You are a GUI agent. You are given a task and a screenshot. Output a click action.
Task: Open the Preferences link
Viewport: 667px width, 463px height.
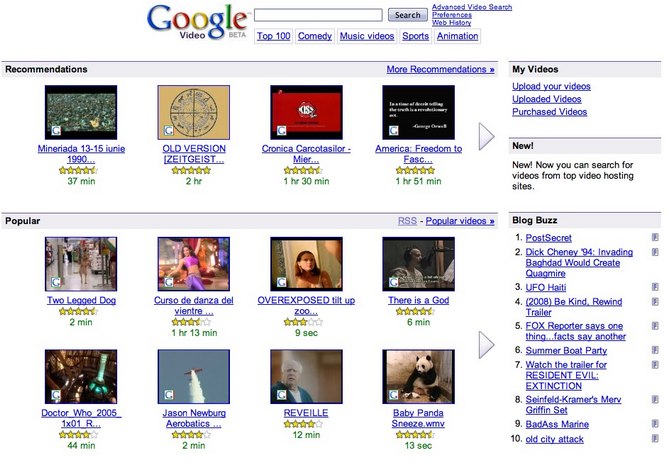point(452,15)
